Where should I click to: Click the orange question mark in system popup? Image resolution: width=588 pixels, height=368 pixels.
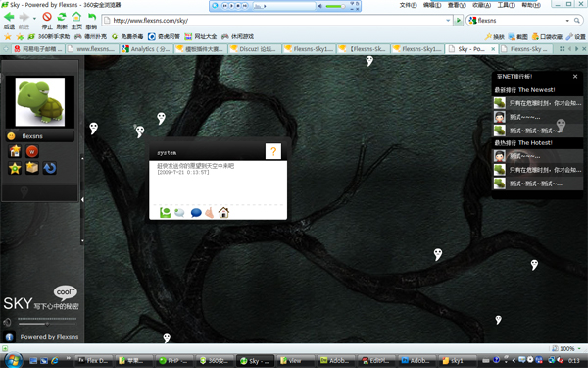(x=273, y=151)
